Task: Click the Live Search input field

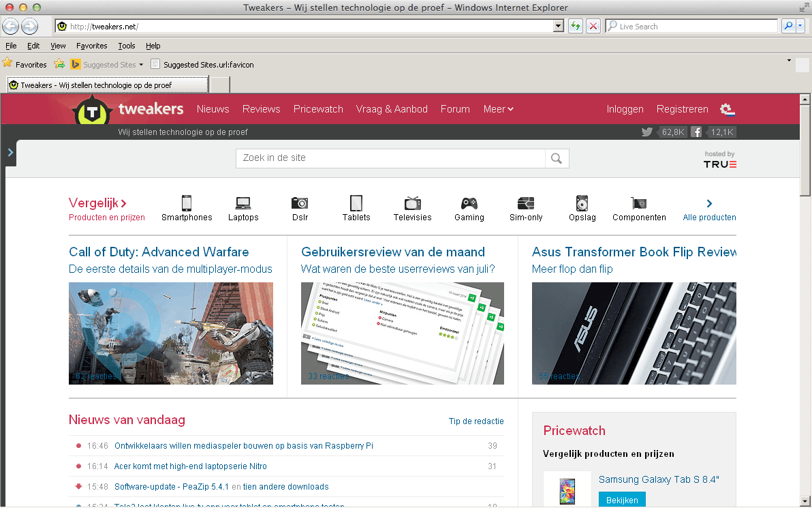Action: [692, 26]
